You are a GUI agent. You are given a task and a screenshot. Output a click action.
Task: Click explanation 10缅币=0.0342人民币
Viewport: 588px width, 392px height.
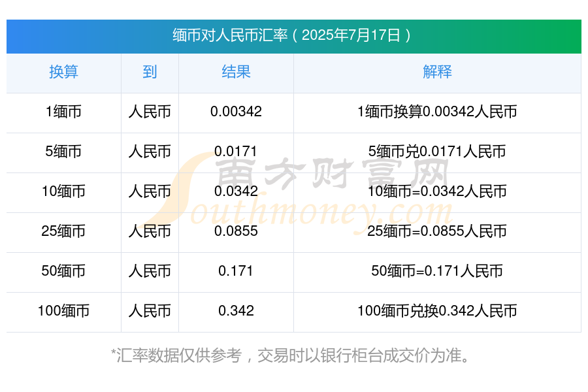(x=437, y=191)
